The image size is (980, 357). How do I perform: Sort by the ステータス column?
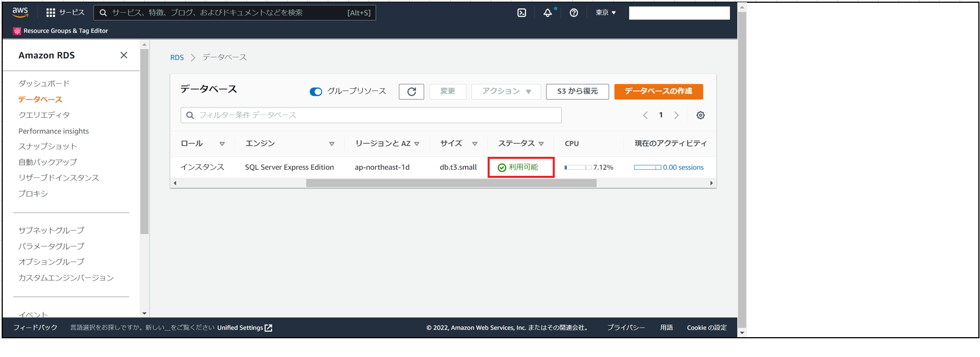click(x=542, y=144)
